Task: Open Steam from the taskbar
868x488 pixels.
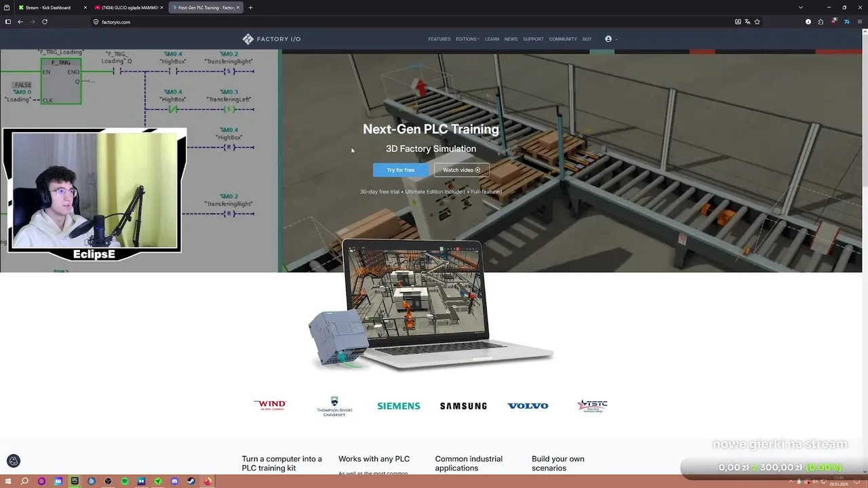Action: 191,481
